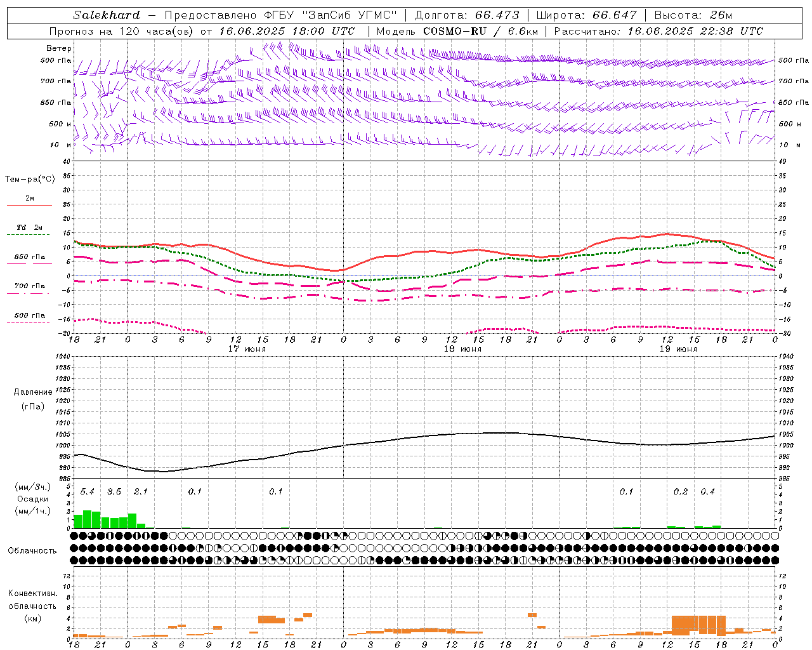Click the 19 июня date label

click(x=678, y=349)
